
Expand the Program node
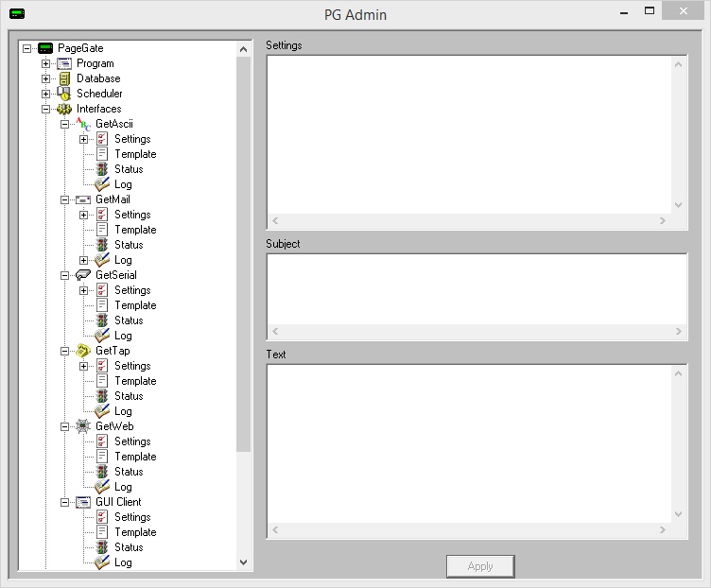[45, 63]
